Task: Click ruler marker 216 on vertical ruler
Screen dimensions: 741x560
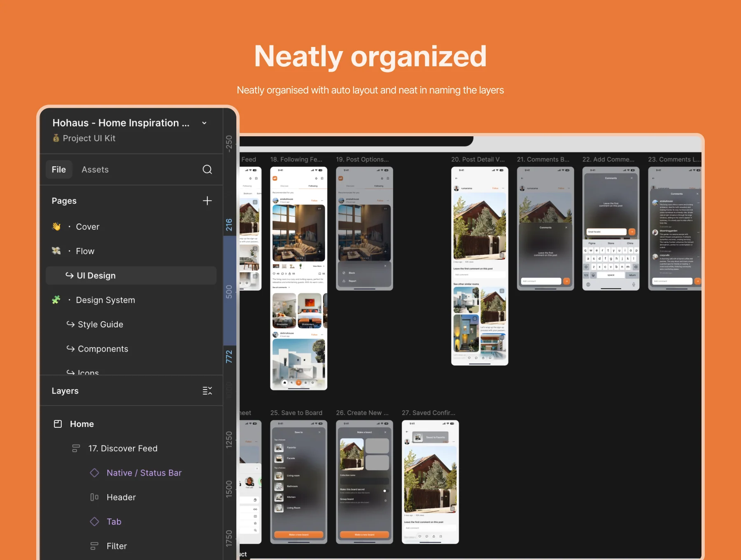Action: (229, 225)
